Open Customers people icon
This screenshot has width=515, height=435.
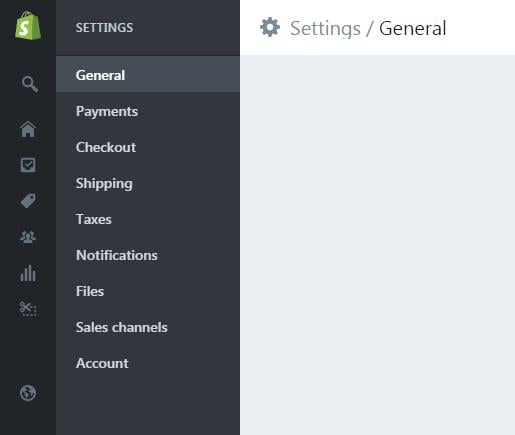tap(28, 237)
